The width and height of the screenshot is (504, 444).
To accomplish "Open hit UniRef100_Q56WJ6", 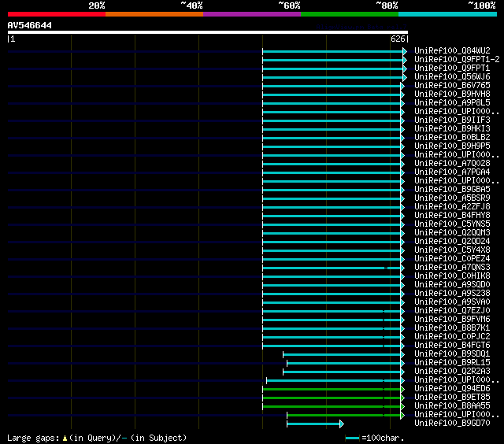I will [x=452, y=77].
